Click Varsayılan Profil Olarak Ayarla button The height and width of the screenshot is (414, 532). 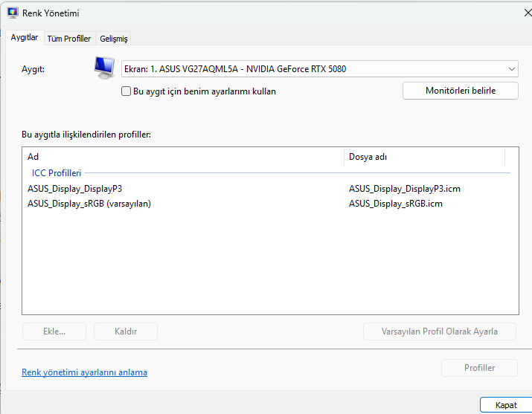[x=440, y=331]
